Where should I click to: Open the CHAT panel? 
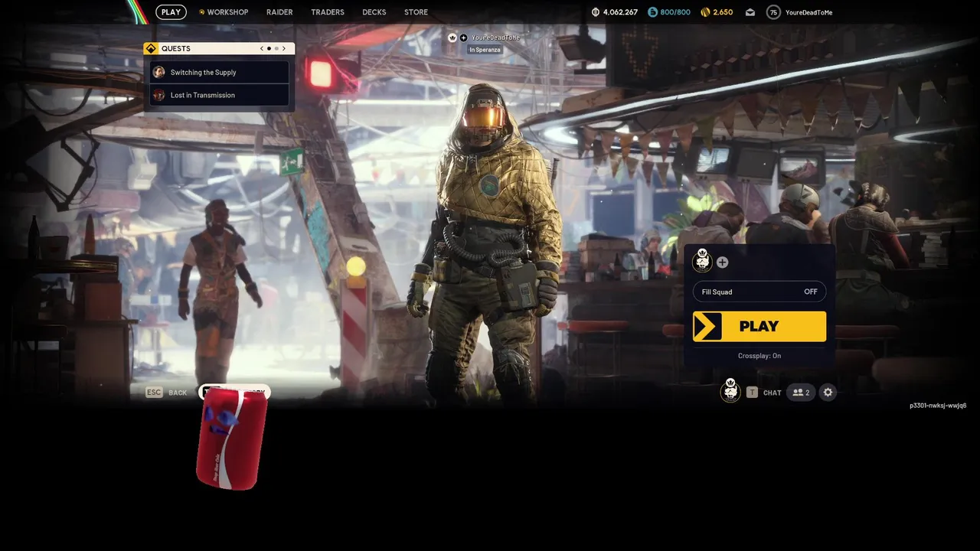[772, 393]
